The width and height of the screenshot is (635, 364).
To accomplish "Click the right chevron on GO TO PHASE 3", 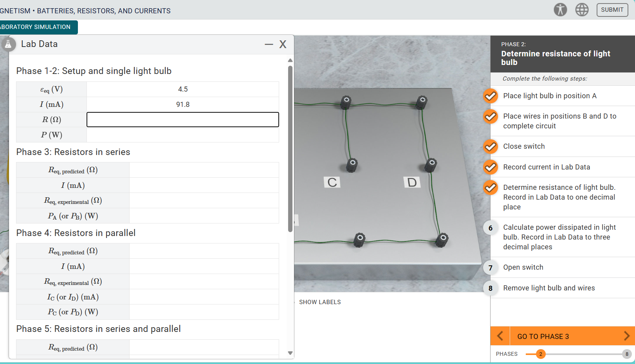I will pos(627,336).
